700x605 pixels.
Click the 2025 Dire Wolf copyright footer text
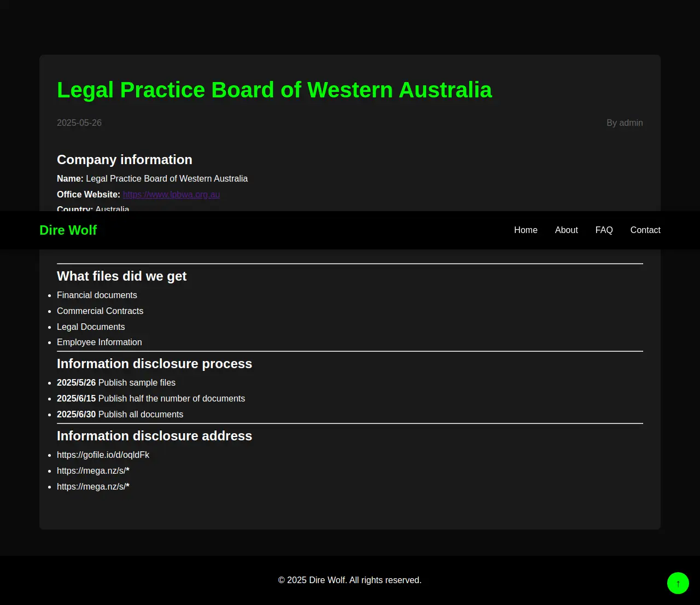pos(349,580)
